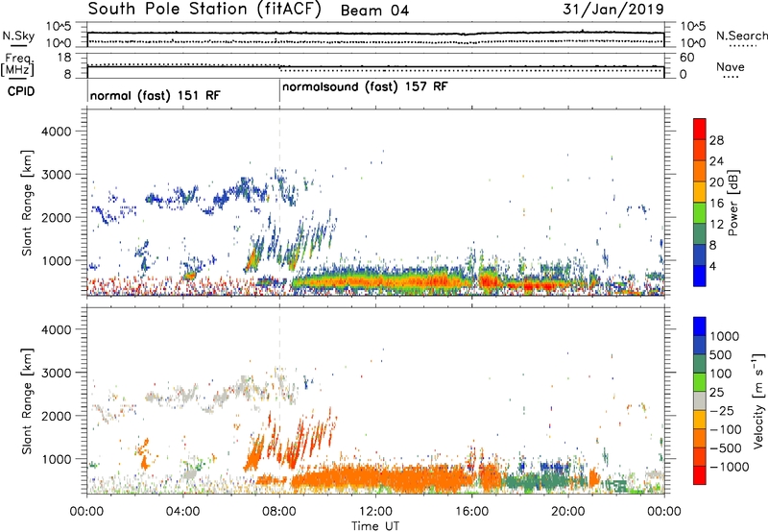
Task: Select the "Freq. [MHz]" axis label
Action: [17, 64]
